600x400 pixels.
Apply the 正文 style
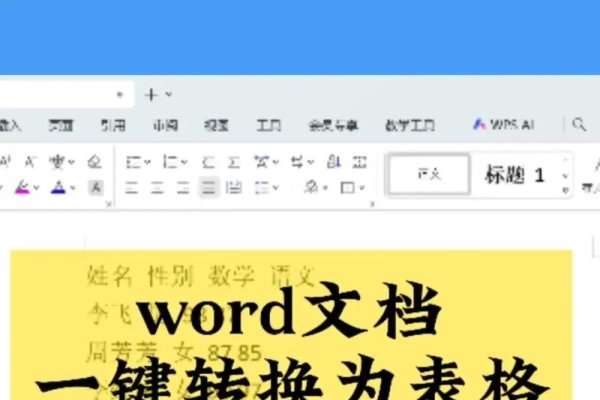[x=429, y=175]
